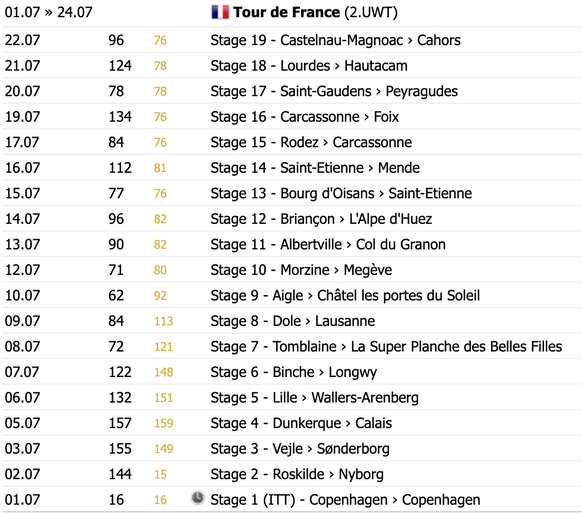Screen dimensions: 582x513
Task: Select Stage 8 Dole to Lausanne
Action: (x=292, y=321)
